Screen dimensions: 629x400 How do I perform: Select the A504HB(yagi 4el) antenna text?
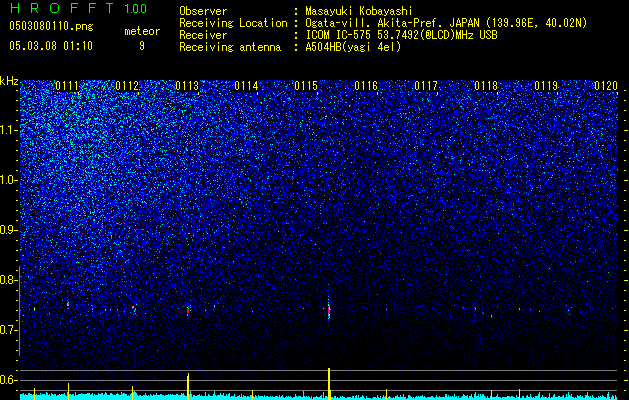coord(353,47)
